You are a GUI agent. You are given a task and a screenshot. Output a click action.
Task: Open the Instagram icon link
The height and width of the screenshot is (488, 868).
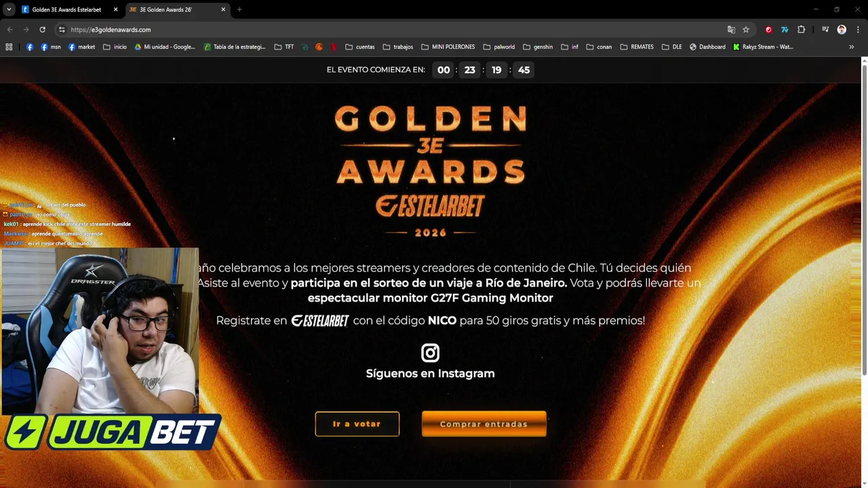point(430,352)
